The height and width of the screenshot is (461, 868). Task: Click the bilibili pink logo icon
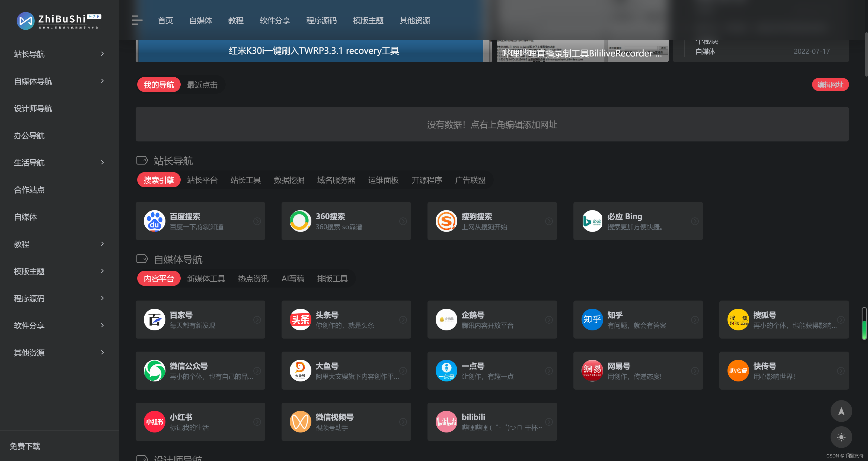[446, 422]
